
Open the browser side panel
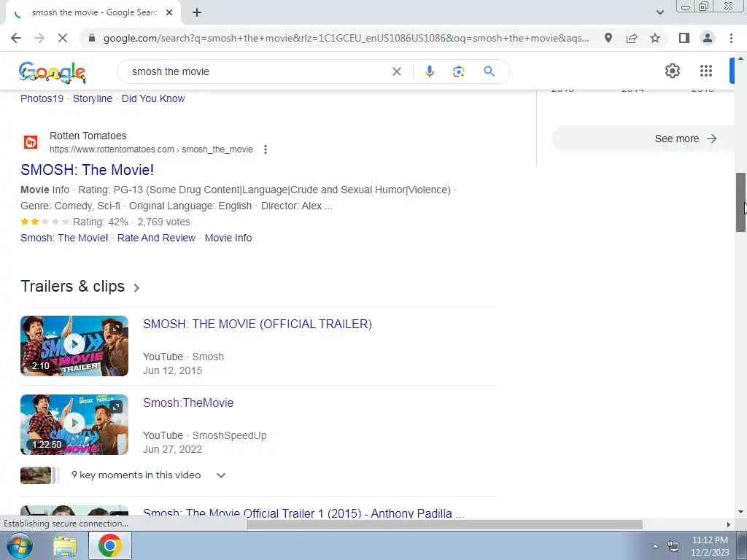point(684,38)
